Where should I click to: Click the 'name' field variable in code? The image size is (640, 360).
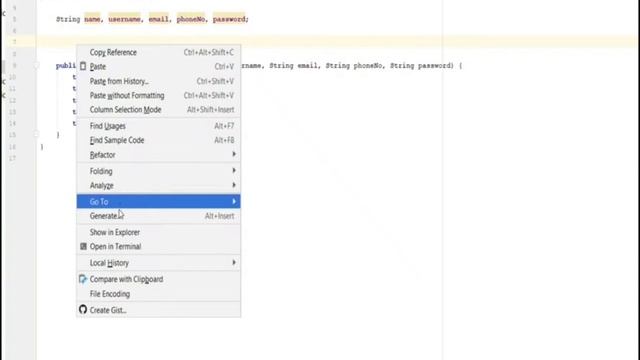tap(92, 19)
